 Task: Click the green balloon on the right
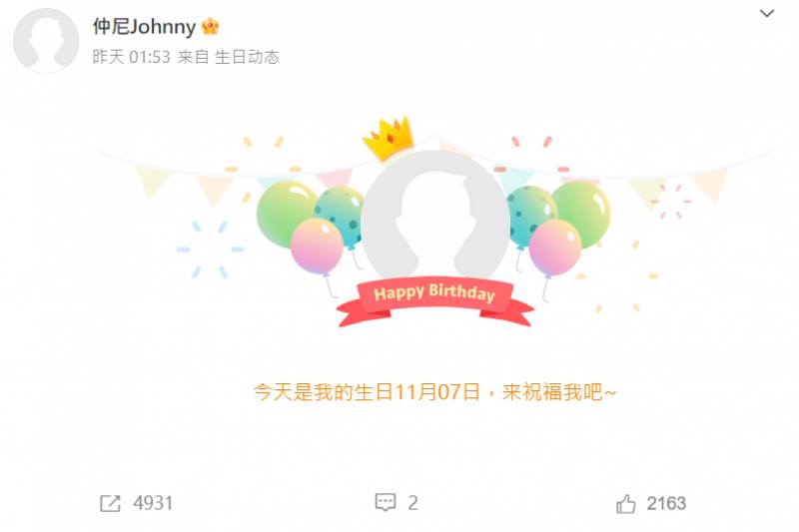coord(582,212)
